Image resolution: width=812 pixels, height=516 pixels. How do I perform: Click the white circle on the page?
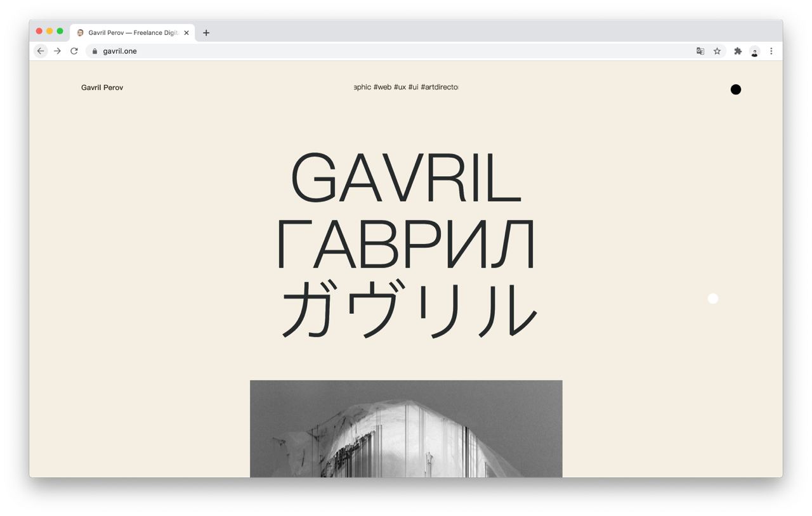click(713, 299)
